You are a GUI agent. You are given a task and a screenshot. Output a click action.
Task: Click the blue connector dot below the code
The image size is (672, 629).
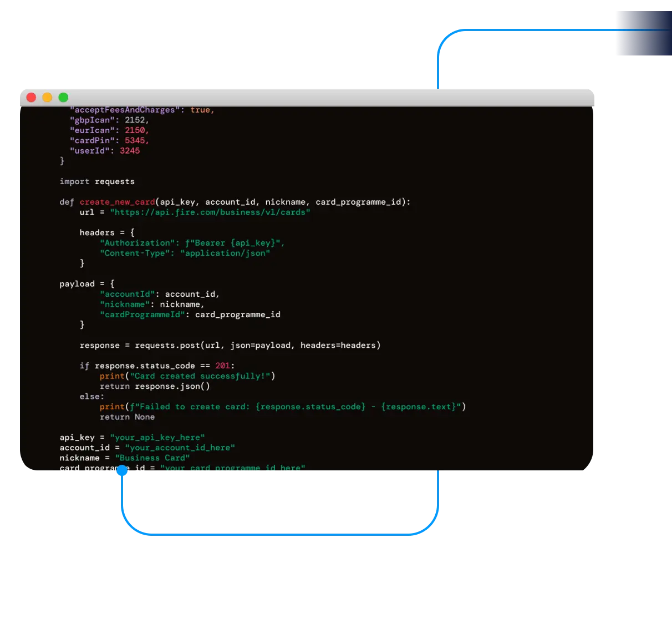click(x=122, y=471)
